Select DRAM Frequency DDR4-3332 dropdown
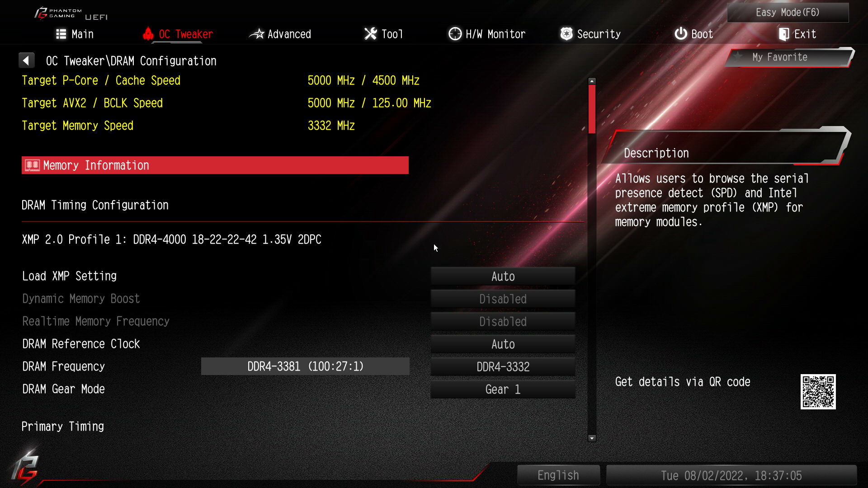Viewport: 868px width, 488px height. (503, 366)
